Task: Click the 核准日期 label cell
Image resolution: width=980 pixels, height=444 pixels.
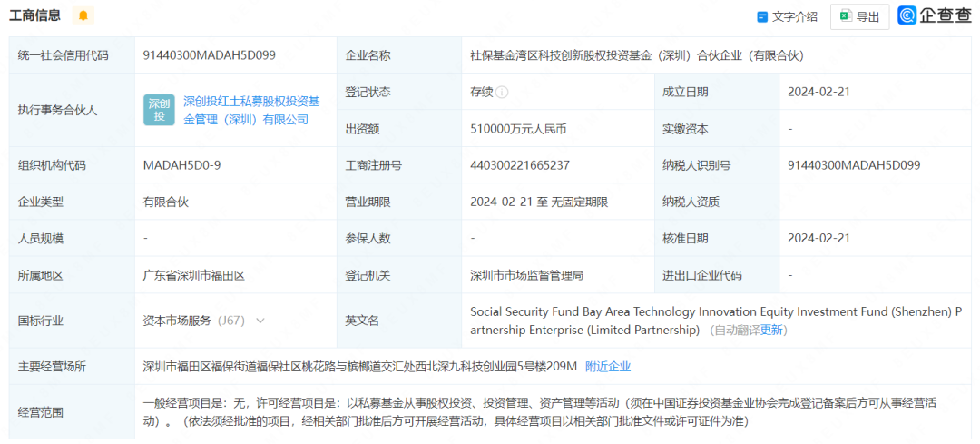Action: pos(717,238)
